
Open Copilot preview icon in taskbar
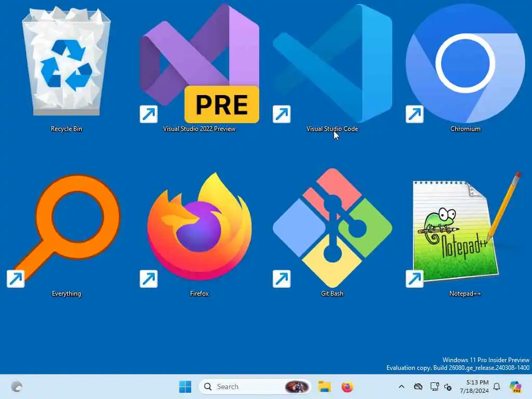coord(515,387)
